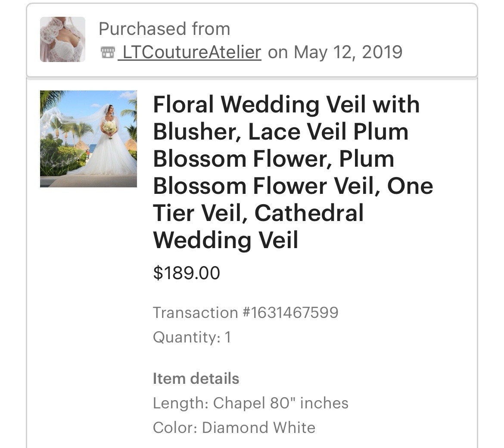This screenshot has height=448, width=504.
Task: Click the storefront icon beside LTCoutureAtelier
Action: click(107, 53)
